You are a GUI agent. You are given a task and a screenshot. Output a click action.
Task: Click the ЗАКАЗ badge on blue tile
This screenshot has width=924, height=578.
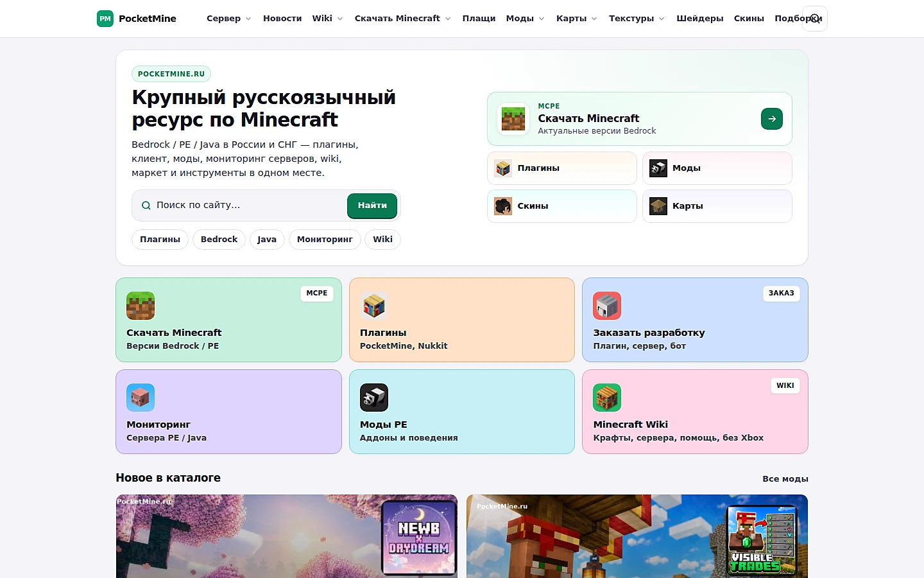coord(782,293)
